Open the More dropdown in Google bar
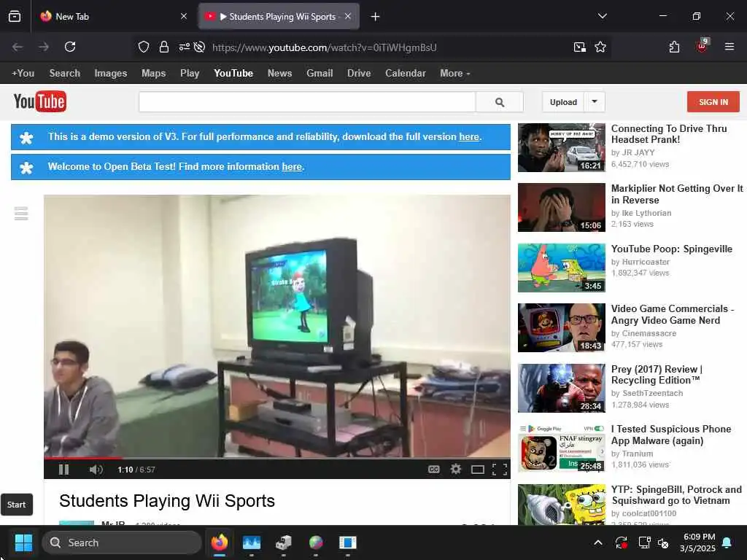 coord(455,74)
